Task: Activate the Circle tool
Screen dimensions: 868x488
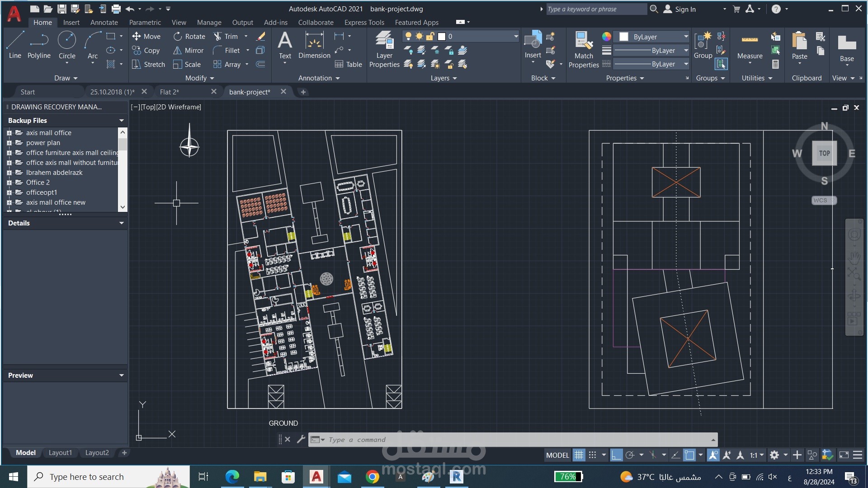Action: (67, 45)
